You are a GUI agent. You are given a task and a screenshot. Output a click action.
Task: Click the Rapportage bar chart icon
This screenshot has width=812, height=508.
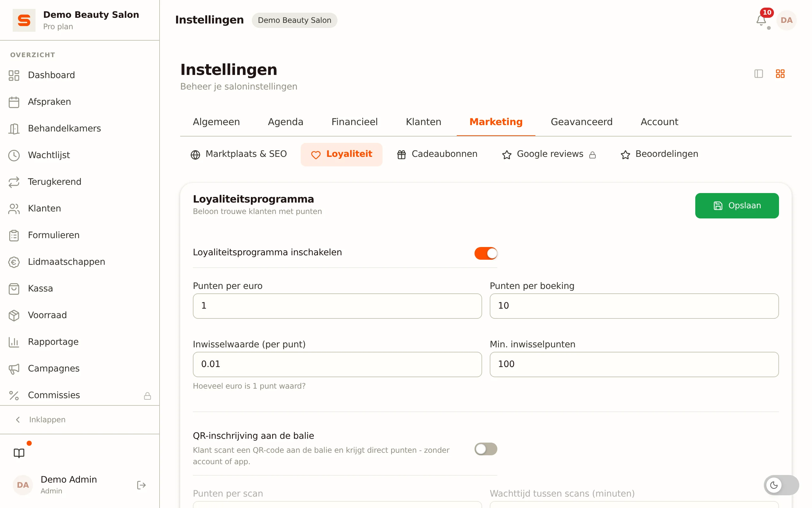coord(14,342)
